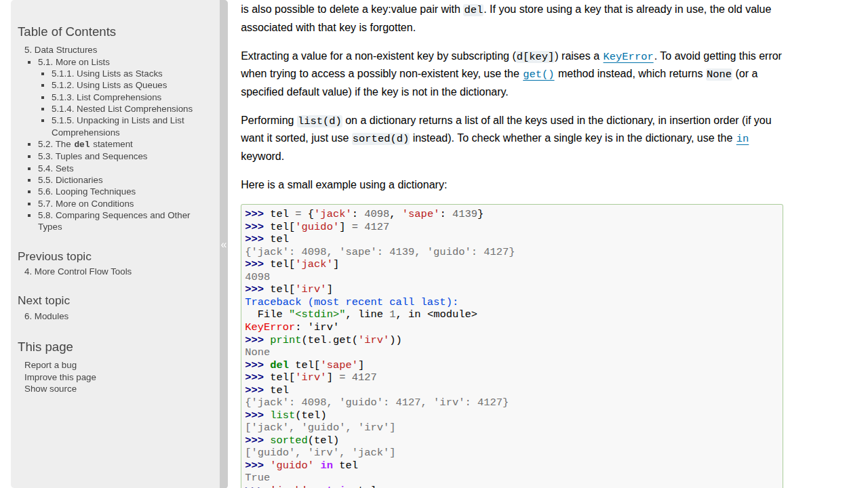Image resolution: width=868 pixels, height=488 pixels.
Task: Click the output ['guido', 'irv', 'jack']
Action: (320, 453)
